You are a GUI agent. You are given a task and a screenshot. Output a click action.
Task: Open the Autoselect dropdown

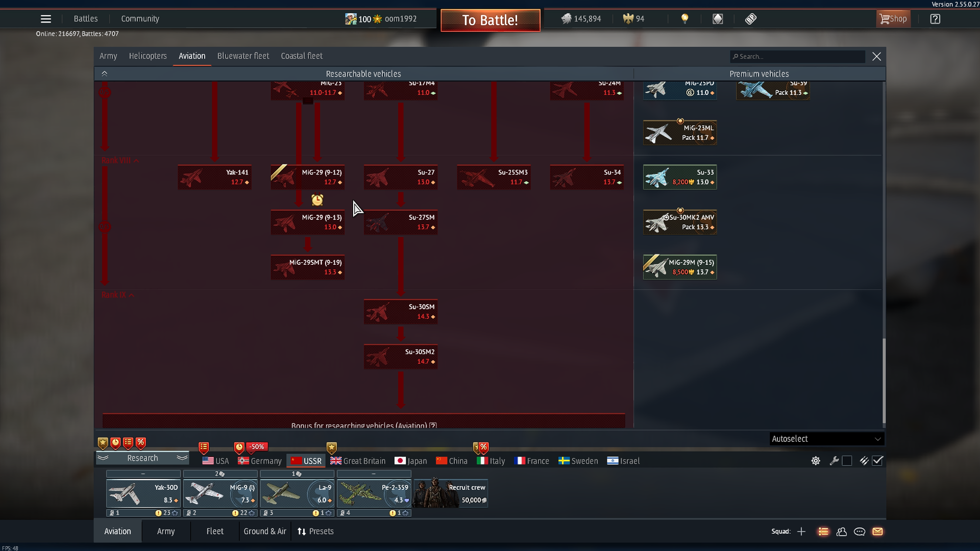click(826, 439)
